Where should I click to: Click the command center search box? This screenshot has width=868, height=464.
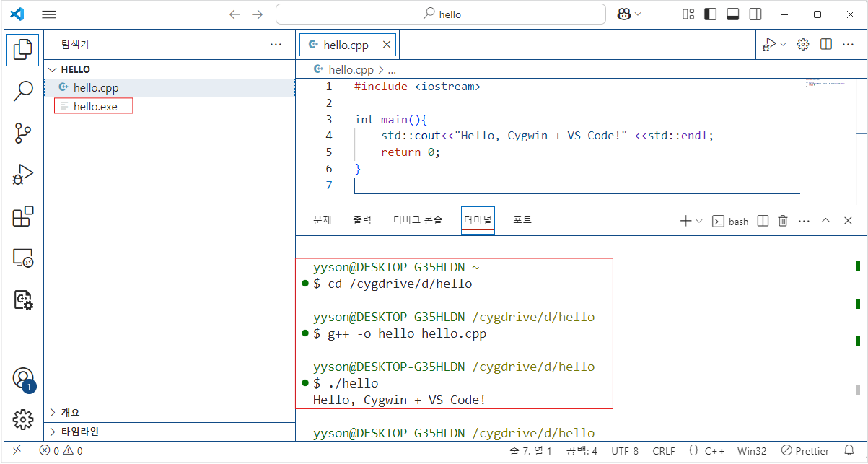coord(441,14)
